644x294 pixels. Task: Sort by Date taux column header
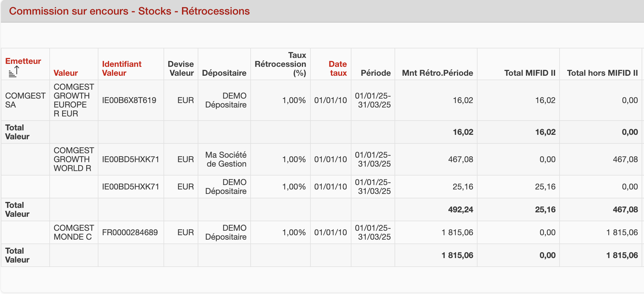(x=338, y=69)
